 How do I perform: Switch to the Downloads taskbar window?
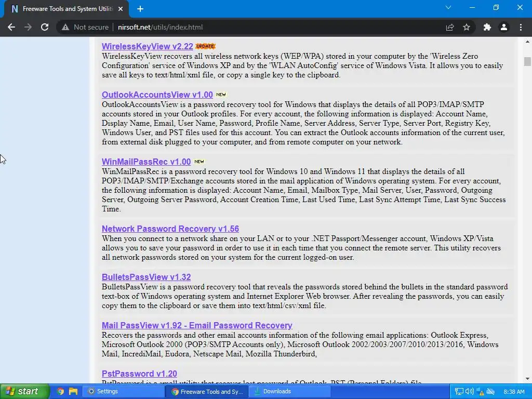(290, 392)
